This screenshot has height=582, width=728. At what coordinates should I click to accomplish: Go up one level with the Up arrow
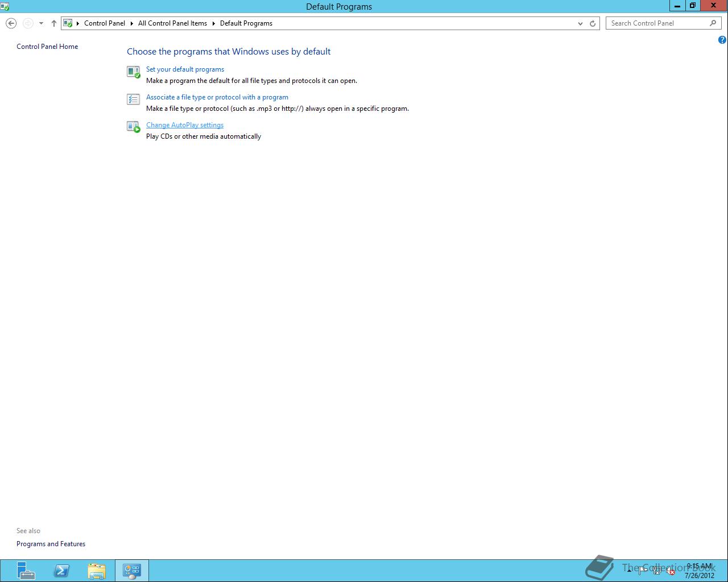coord(54,23)
